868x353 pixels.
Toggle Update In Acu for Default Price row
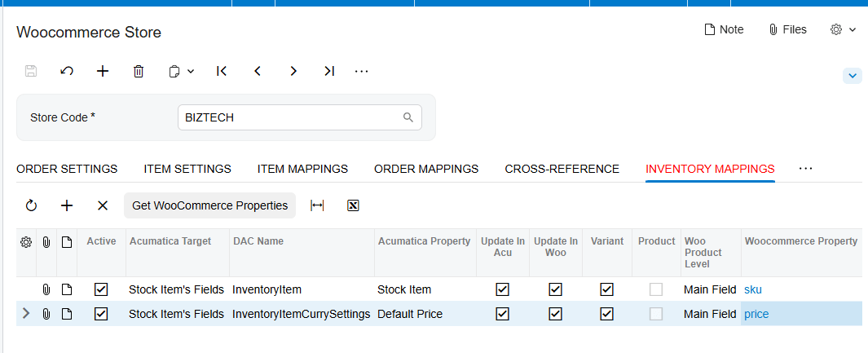pos(503,314)
